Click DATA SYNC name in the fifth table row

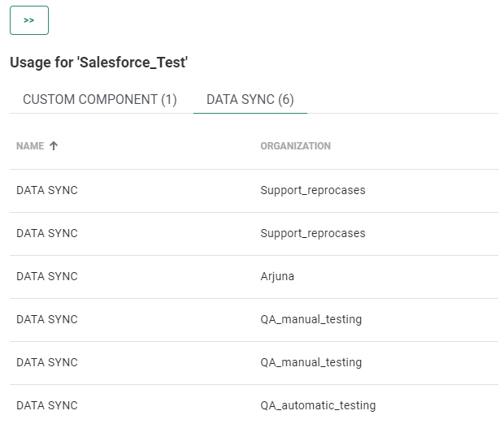47,363
